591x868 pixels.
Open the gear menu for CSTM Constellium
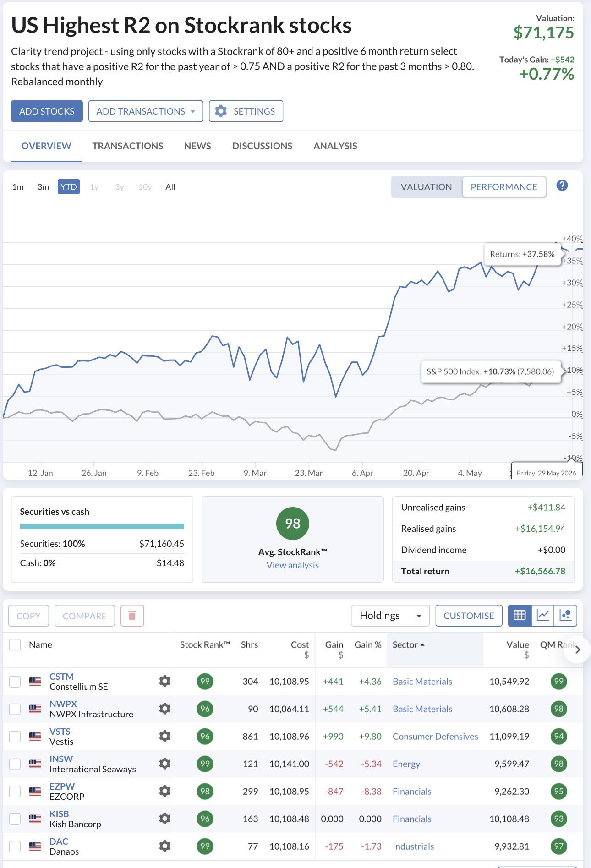(164, 681)
